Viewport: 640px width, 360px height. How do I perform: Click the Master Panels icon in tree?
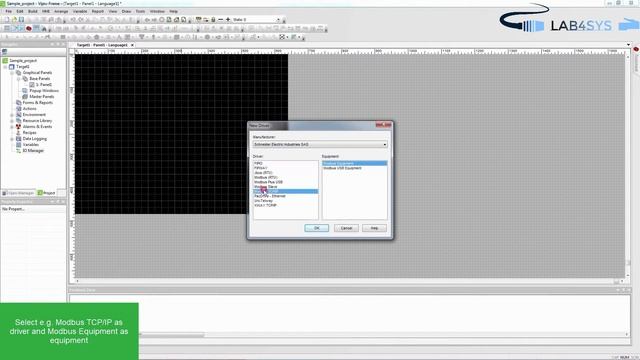tap(25, 96)
